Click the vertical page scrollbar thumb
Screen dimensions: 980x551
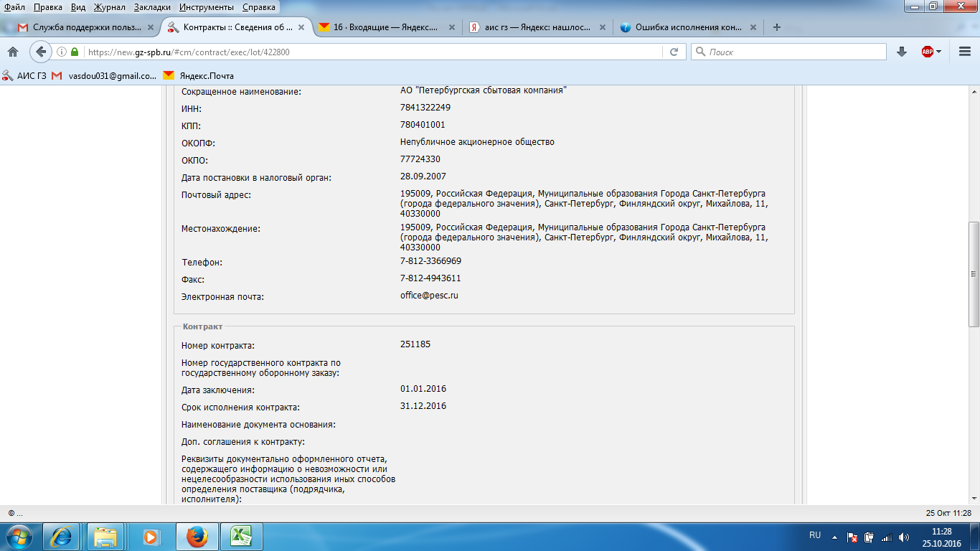(974, 273)
